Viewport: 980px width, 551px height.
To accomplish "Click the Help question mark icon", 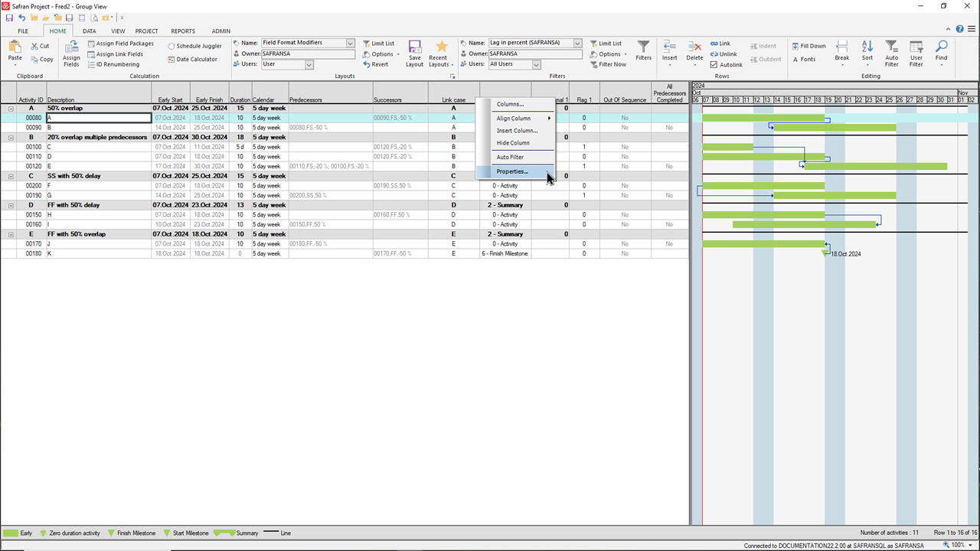I will coord(959,29).
